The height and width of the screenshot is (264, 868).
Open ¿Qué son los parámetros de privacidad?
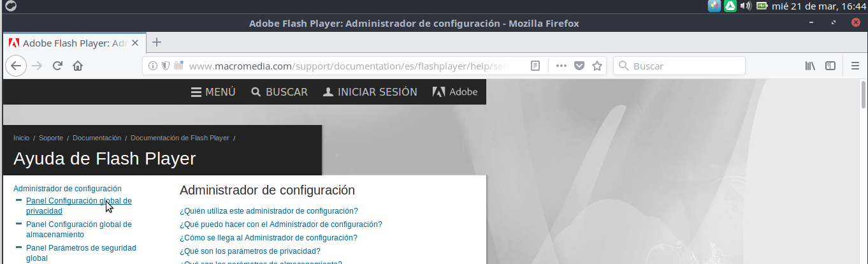coord(250,251)
